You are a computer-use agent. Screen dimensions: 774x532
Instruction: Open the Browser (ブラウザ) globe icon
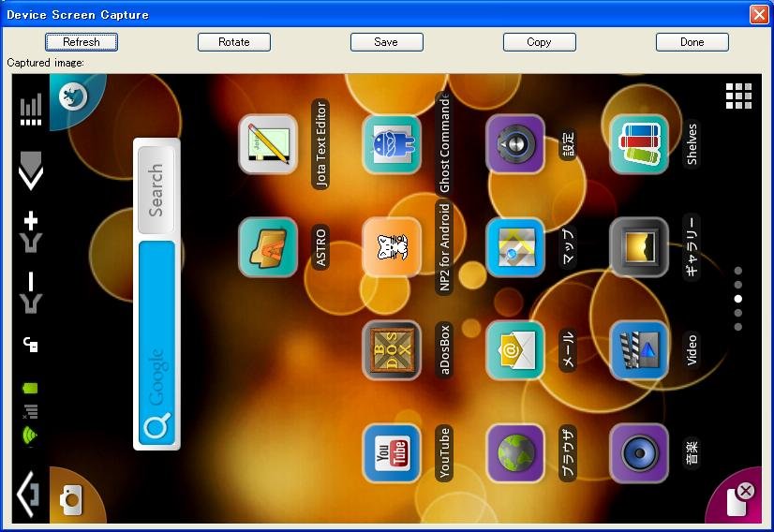(x=514, y=453)
